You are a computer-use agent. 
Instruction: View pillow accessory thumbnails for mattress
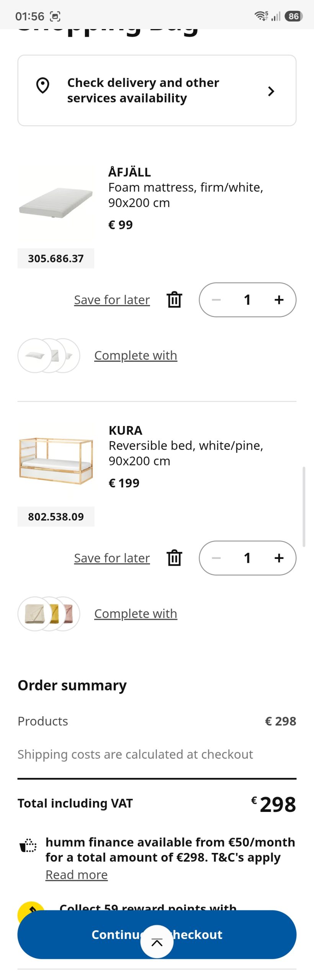49,356
